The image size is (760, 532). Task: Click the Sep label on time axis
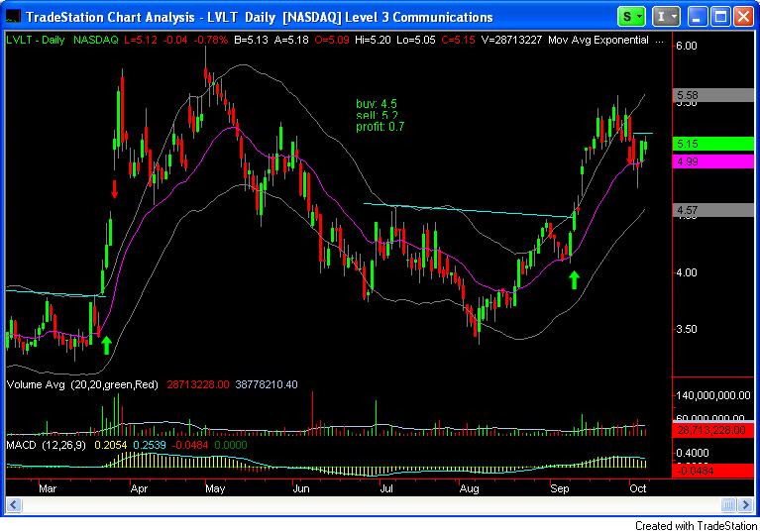click(560, 488)
